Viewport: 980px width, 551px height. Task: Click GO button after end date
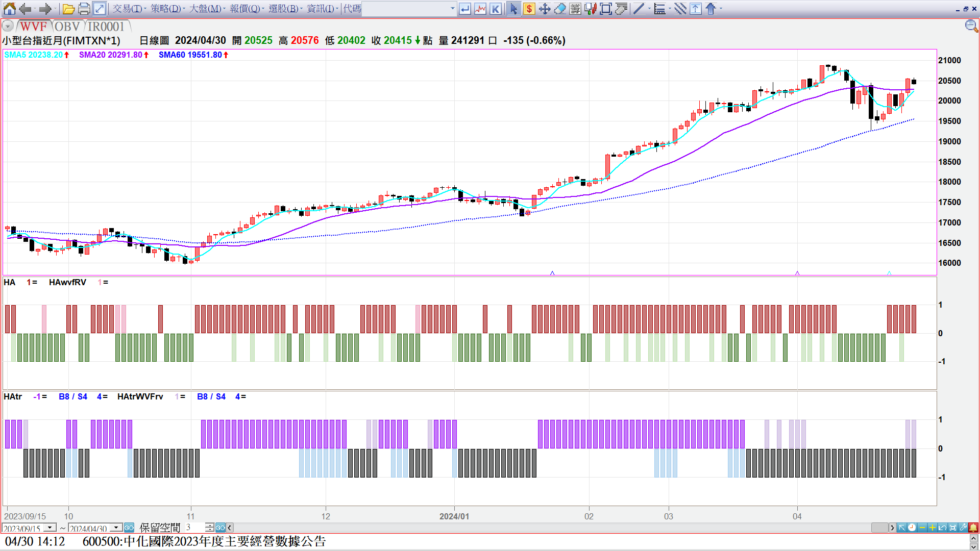(x=129, y=528)
